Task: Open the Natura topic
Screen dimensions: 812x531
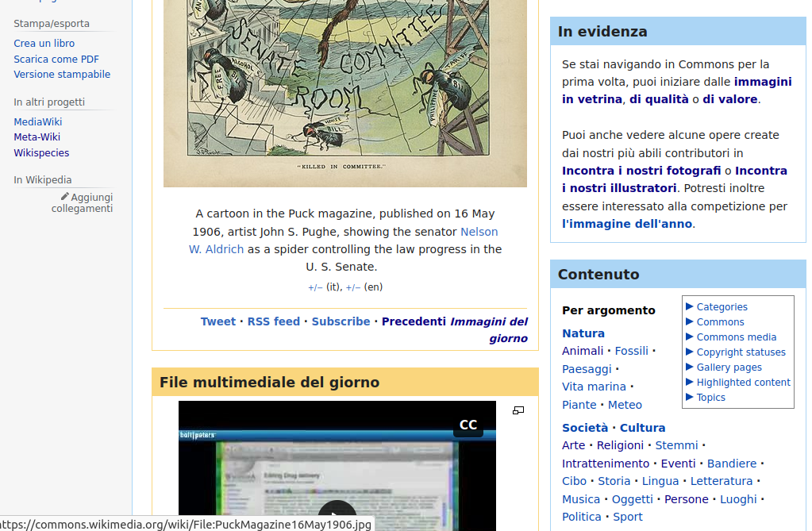Action: 583,333
